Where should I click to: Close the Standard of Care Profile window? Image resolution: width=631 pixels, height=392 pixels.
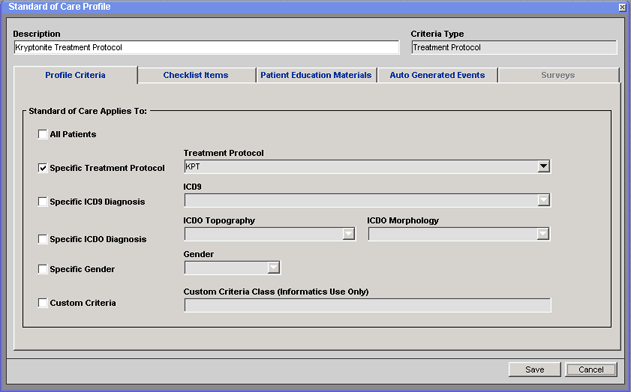(x=623, y=7)
